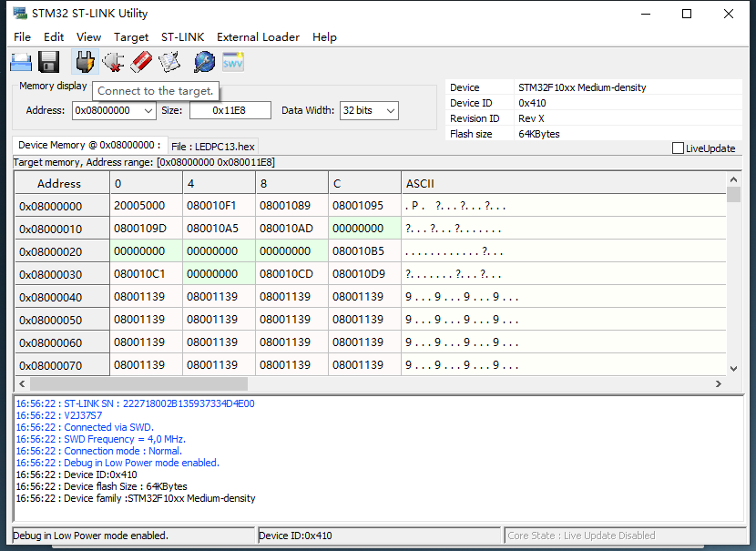Screen dimensions: 756x551
Task: Click Revision ID value Rev X
Action: [531, 118]
